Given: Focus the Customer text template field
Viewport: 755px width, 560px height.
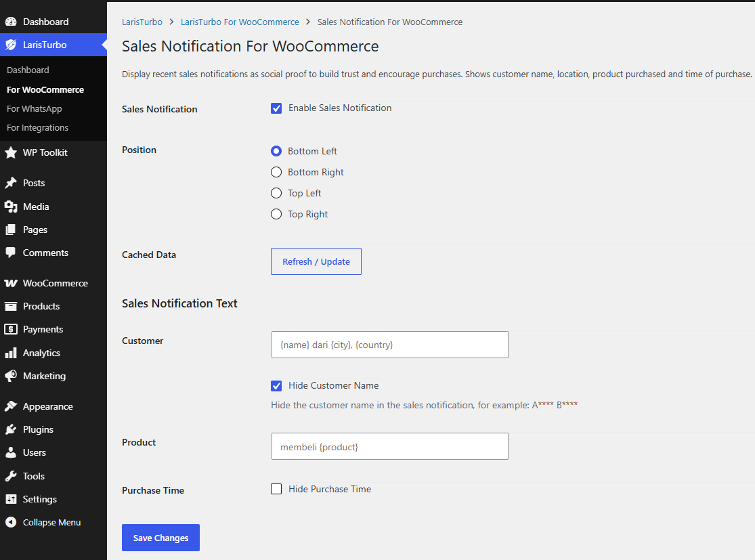Looking at the screenshot, I should 390,345.
